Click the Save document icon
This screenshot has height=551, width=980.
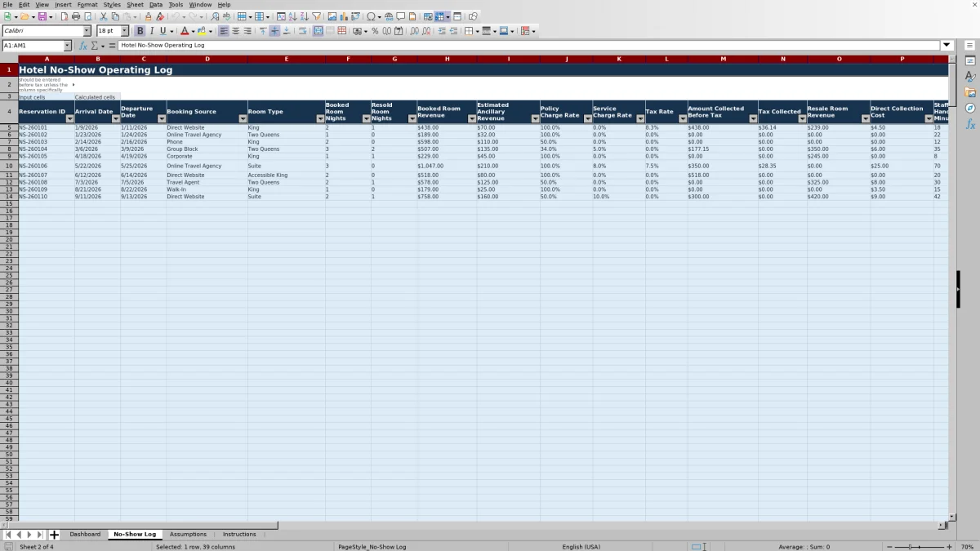pos(42,16)
